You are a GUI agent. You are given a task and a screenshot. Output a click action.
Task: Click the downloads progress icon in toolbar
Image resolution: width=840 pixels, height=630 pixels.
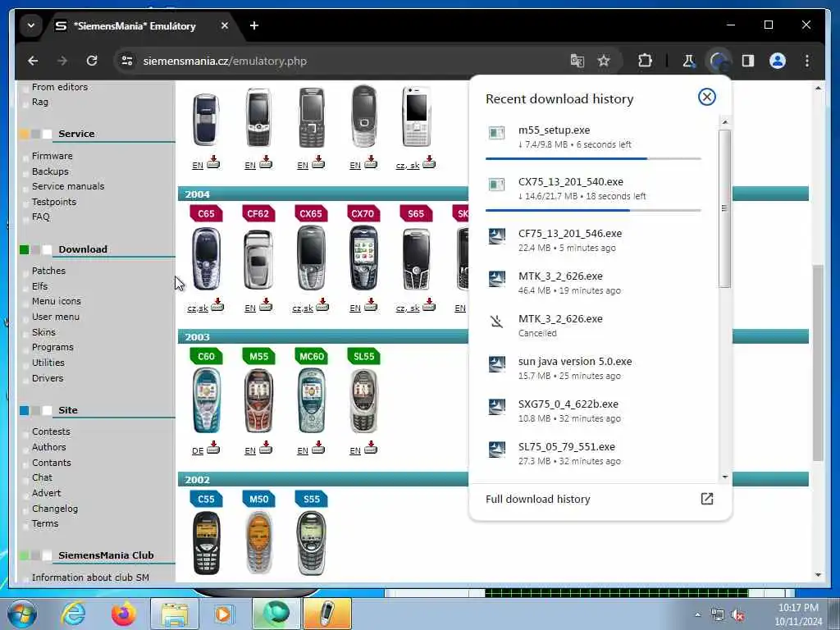coord(719,61)
